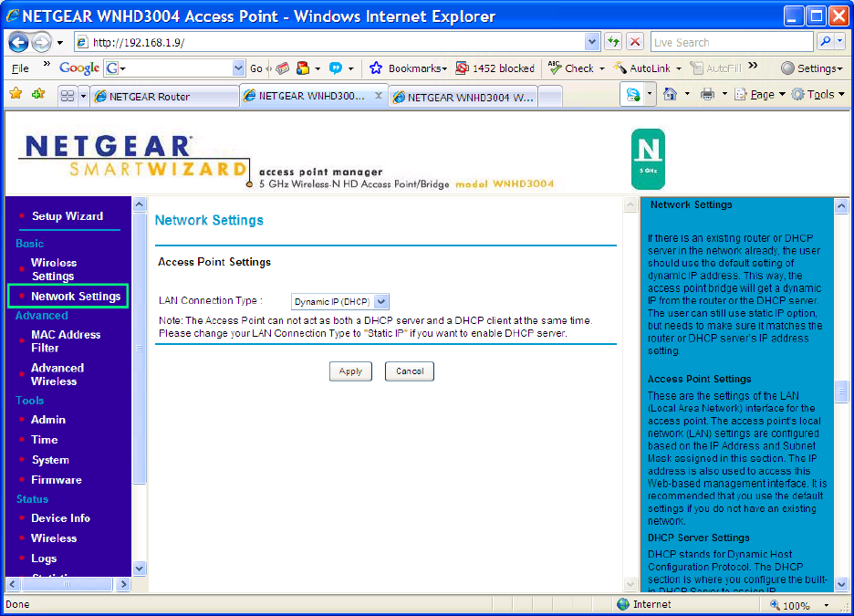Viewport: 854px width, 616px height.
Task: Open the Google search box dropdown
Action: 238,68
